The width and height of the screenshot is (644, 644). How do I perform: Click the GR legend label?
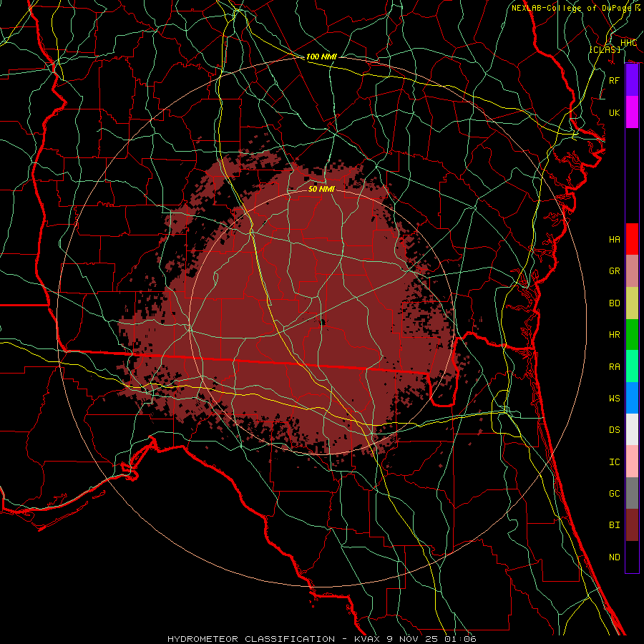click(614, 271)
